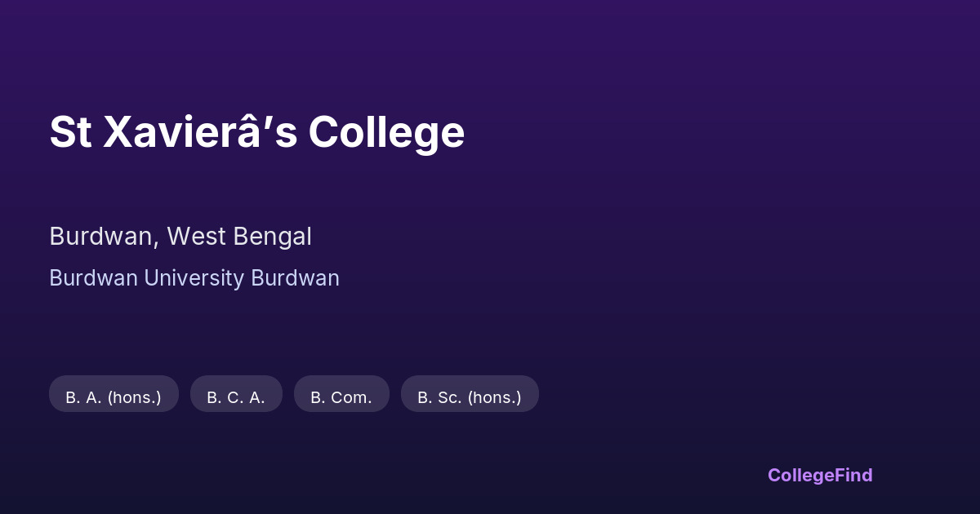Open the Burdwan University Burdwan affiliation text

[x=194, y=278]
